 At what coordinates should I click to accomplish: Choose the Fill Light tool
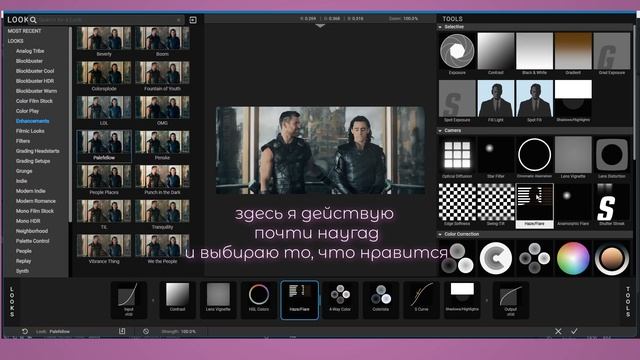[x=496, y=101]
